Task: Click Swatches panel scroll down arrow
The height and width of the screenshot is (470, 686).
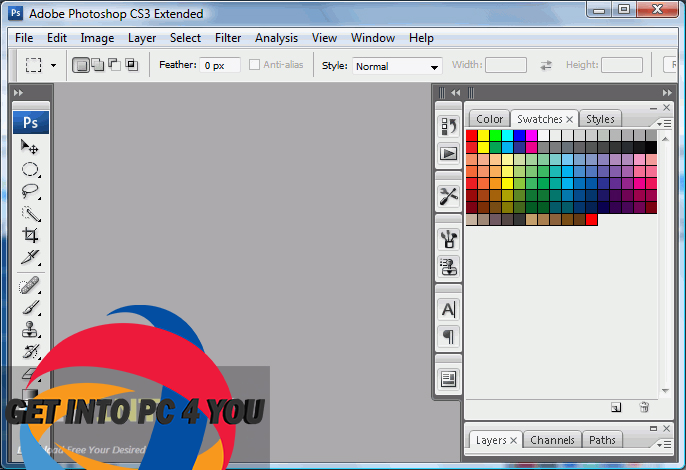Action: coord(665,390)
